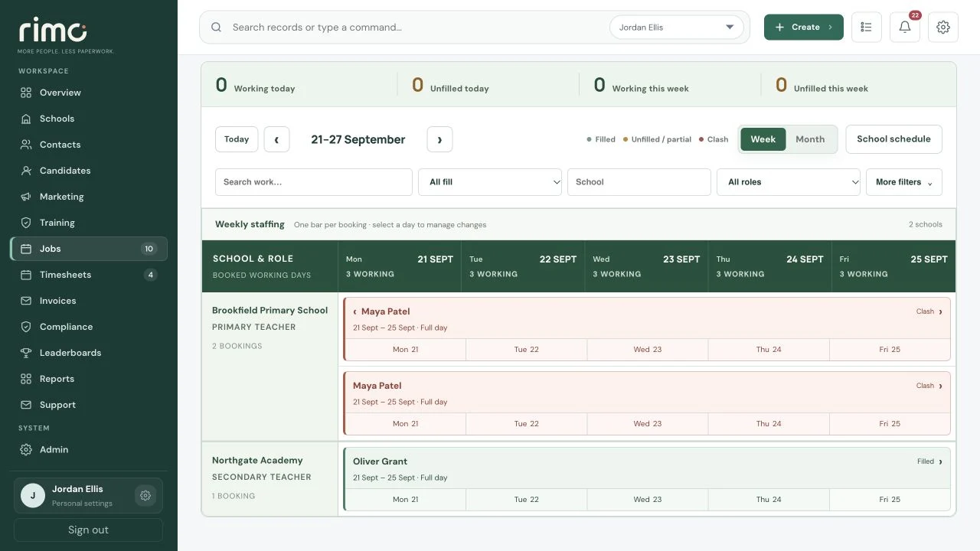The width and height of the screenshot is (980, 551).
Task: Click the Reports grid icon
Action: [26, 379]
